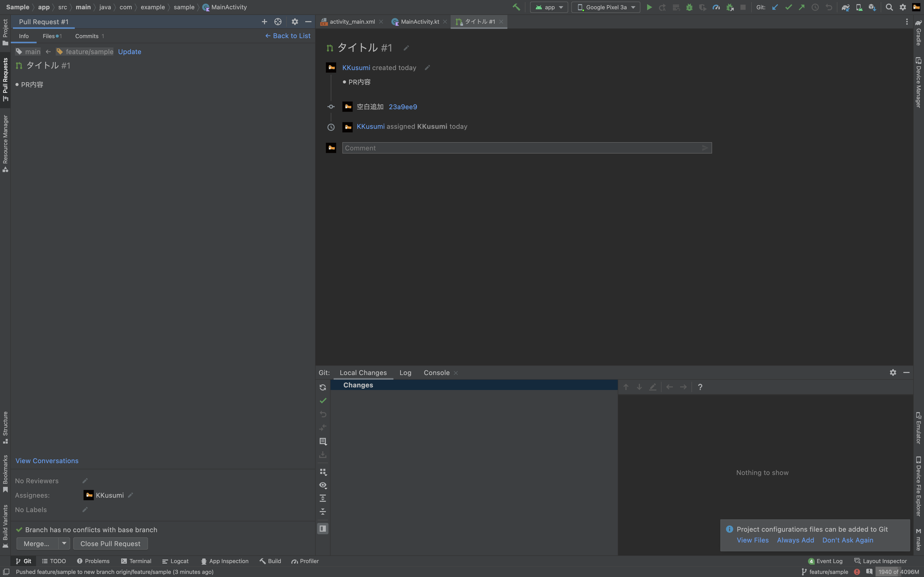Viewport: 924px width, 577px height.
Task: Click the plus icon in Pull Request panel
Action: tap(264, 22)
